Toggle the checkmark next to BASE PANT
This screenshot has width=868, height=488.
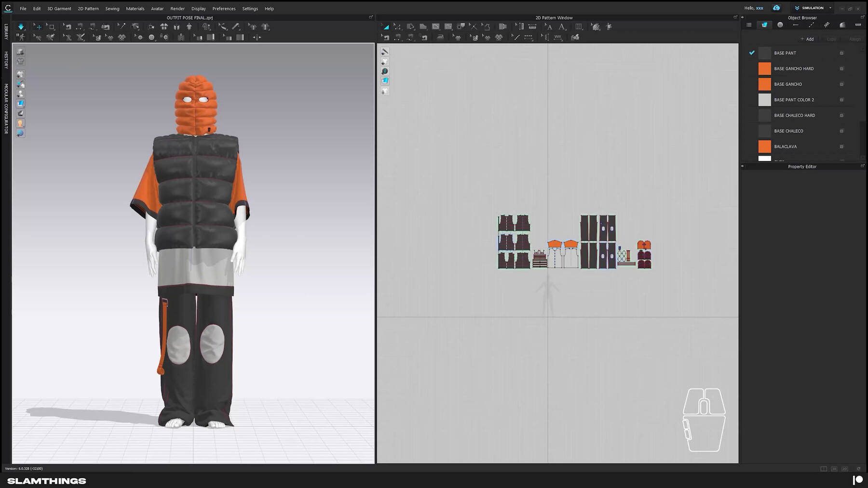752,53
